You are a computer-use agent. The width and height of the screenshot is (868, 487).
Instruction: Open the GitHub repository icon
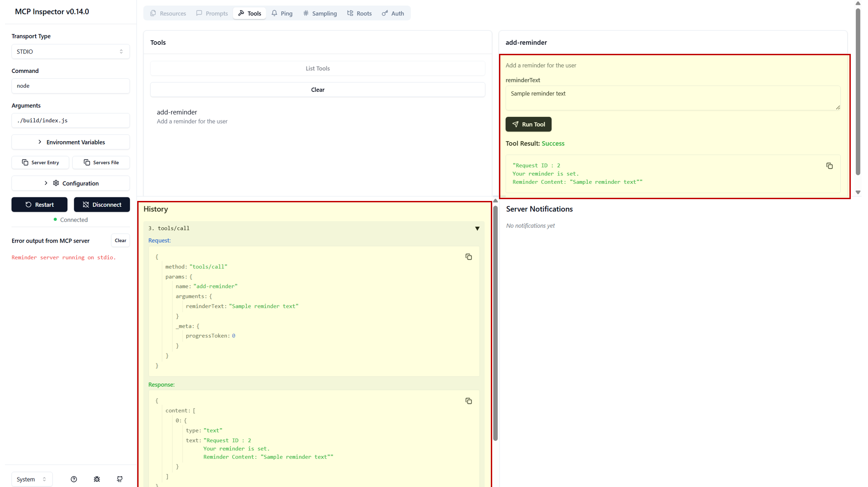pos(120,479)
